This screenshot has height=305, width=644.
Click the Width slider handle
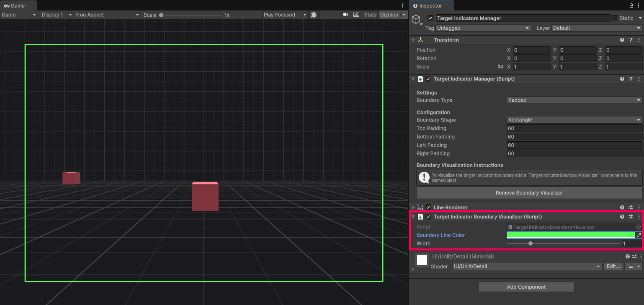pyautogui.click(x=531, y=243)
